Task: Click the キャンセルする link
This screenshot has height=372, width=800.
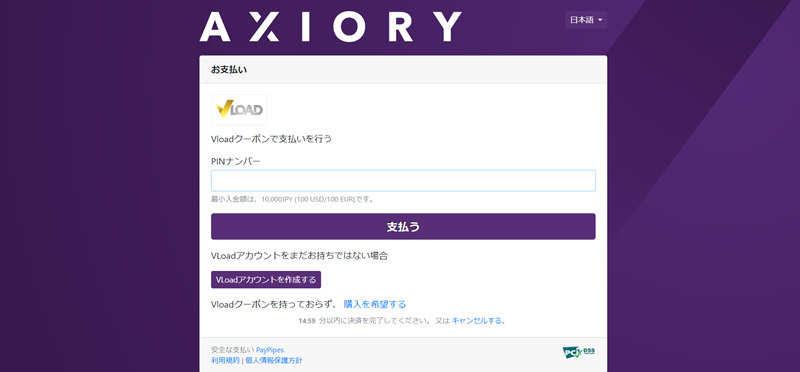Action: tap(477, 321)
